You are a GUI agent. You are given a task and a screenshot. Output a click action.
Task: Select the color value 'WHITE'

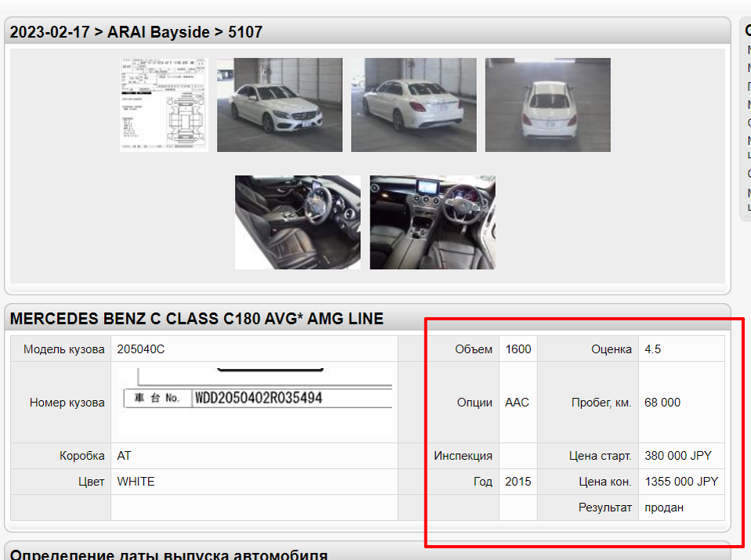click(x=136, y=482)
